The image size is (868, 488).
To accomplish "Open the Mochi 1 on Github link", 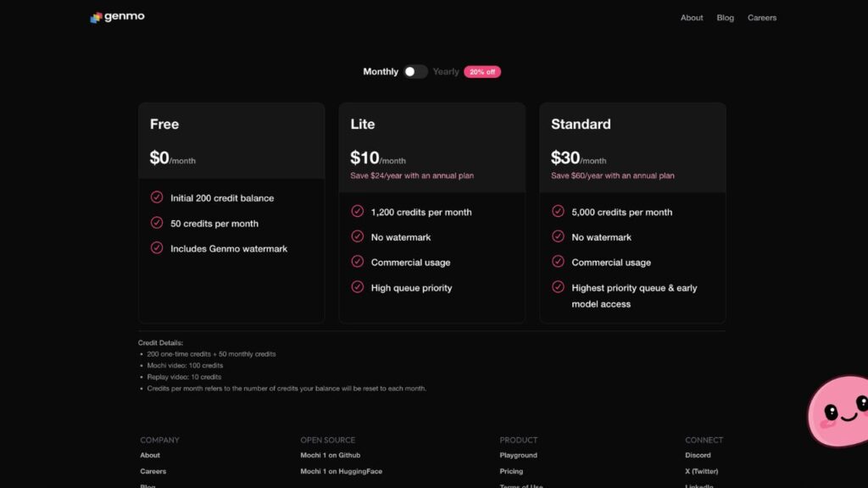I will point(331,456).
